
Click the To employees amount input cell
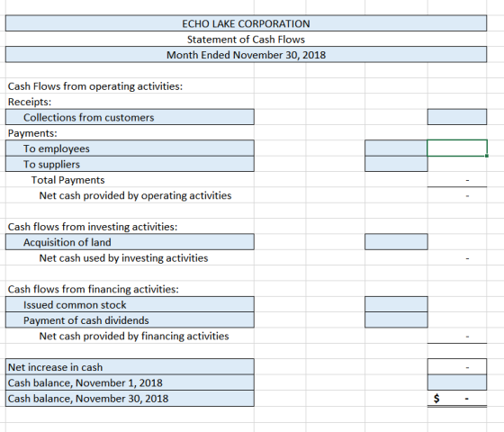pyautogui.click(x=396, y=148)
